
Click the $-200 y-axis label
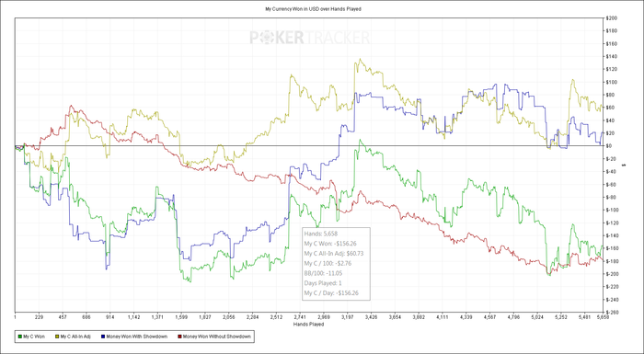tap(612, 274)
